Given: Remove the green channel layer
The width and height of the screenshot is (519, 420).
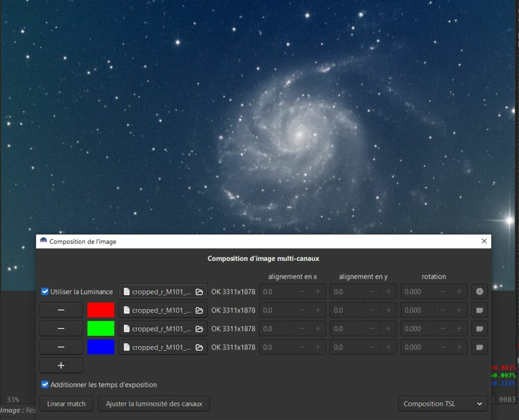Looking at the screenshot, I should pyautogui.click(x=61, y=329).
